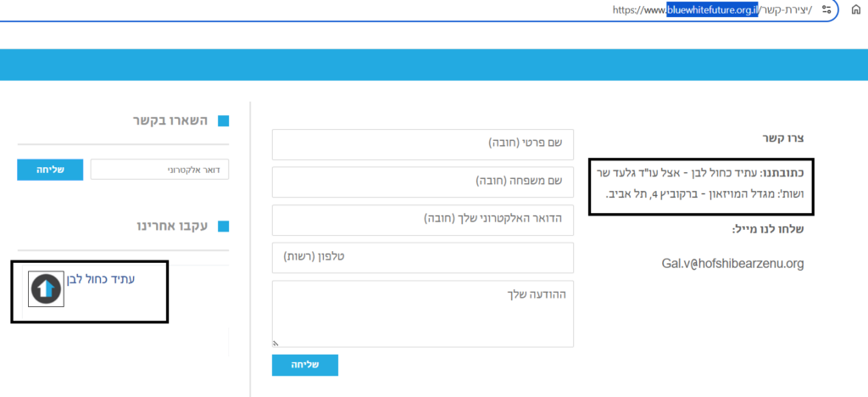This screenshot has height=397, width=868.
Task: Submit the contact form with שליחה button
Action: [x=305, y=366]
